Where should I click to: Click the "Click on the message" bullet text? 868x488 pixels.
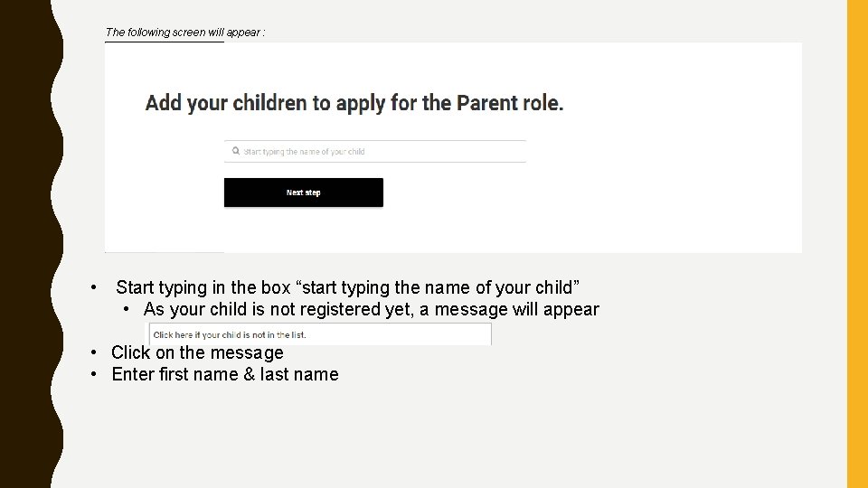tap(197, 353)
